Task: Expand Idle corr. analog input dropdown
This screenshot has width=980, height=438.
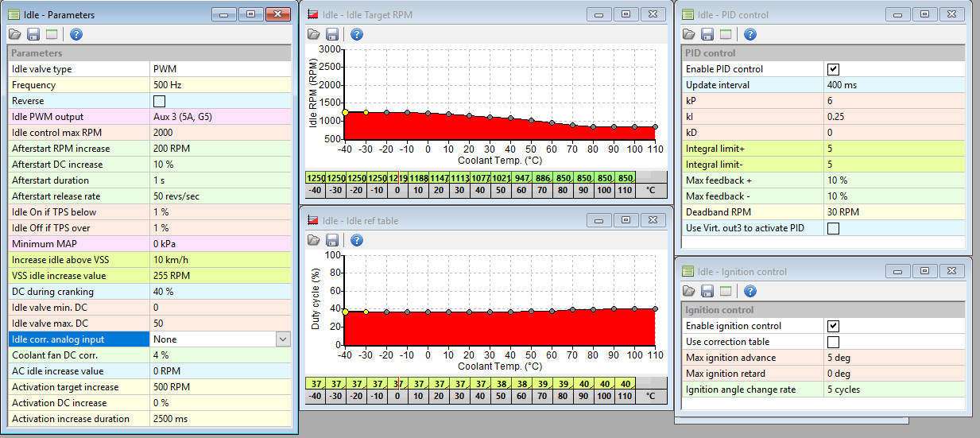Action: click(283, 339)
